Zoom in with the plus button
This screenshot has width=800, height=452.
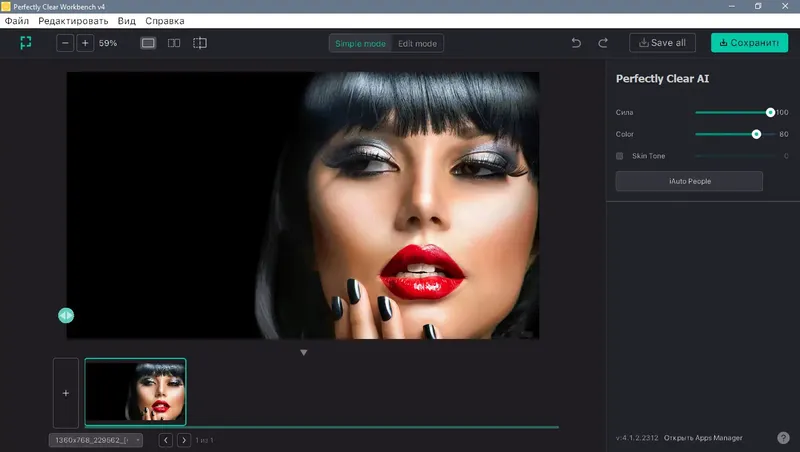click(x=85, y=43)
